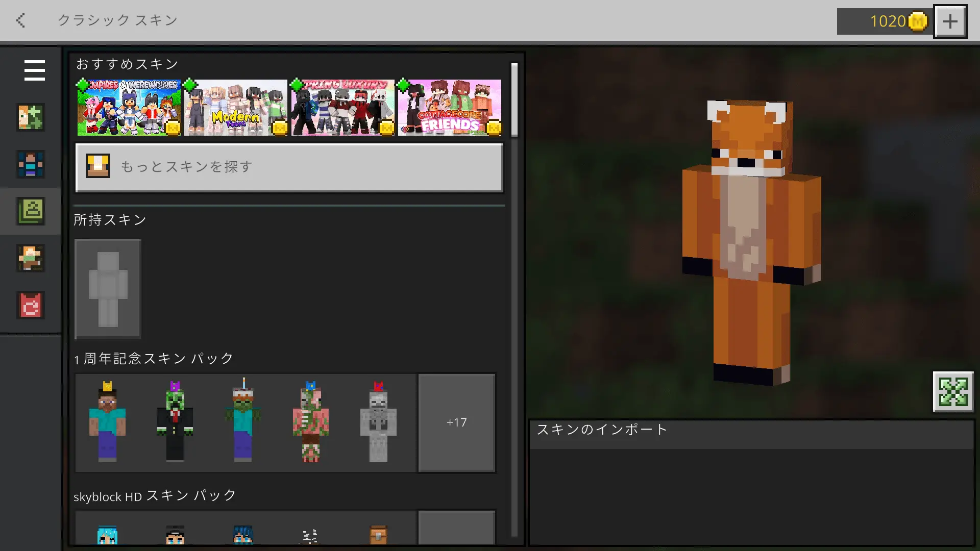Image resolution: width=980 pixels, height=551 pixels.
Task: Open the Modern Teens skin pack banner
Action: click(236, 108)
